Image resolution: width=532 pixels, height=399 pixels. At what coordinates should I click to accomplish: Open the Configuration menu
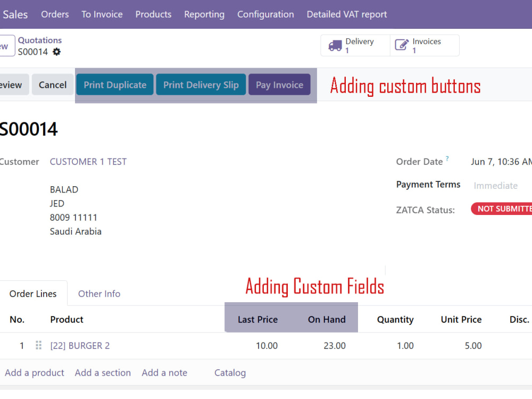[265, 14]
